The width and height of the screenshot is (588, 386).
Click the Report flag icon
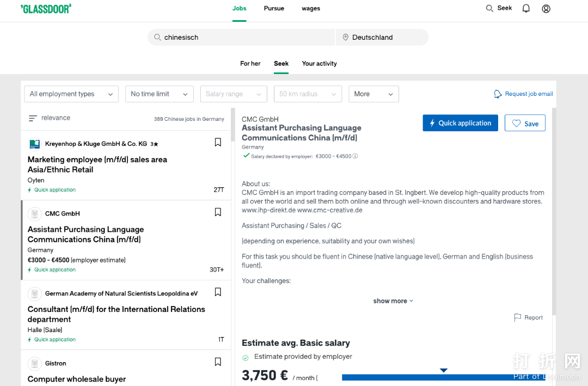click(518, 317)
